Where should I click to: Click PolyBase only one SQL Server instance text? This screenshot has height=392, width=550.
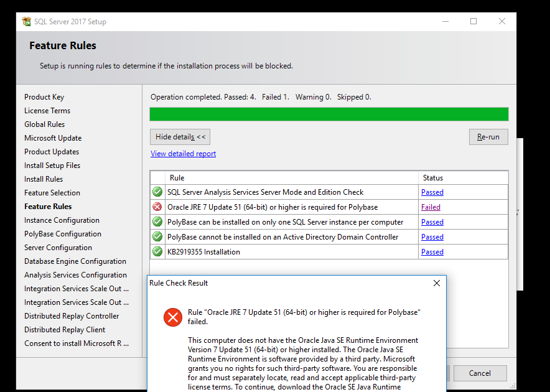click(285, 222)
